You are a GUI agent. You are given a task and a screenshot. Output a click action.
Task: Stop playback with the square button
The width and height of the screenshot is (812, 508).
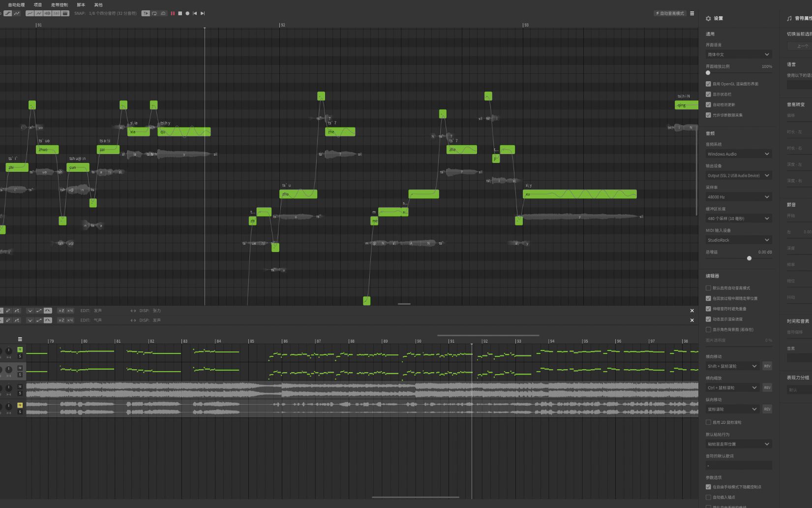tap(180, 13)
